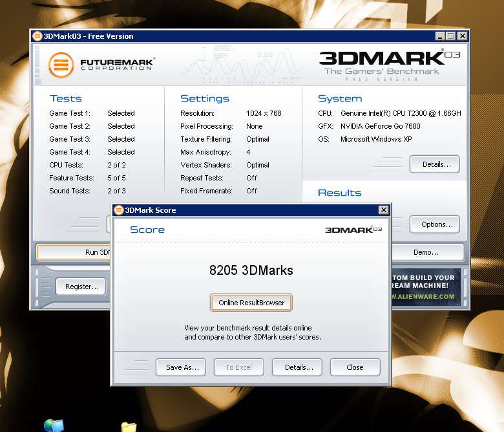Click the 3DMARK03 Gamers' Benchmark logo
Viewport: 504px width, 432px height.
390,65
